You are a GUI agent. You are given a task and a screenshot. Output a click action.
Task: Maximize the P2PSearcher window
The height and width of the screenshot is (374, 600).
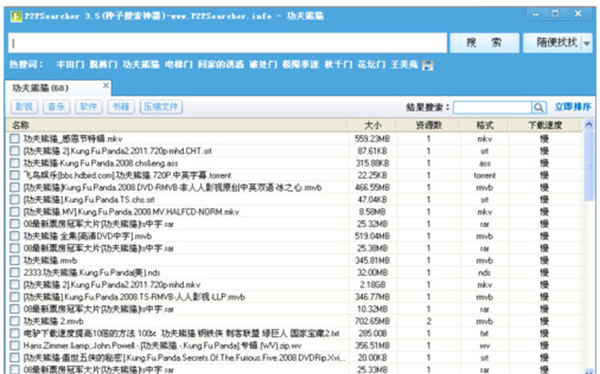click(x=555, y=14)
